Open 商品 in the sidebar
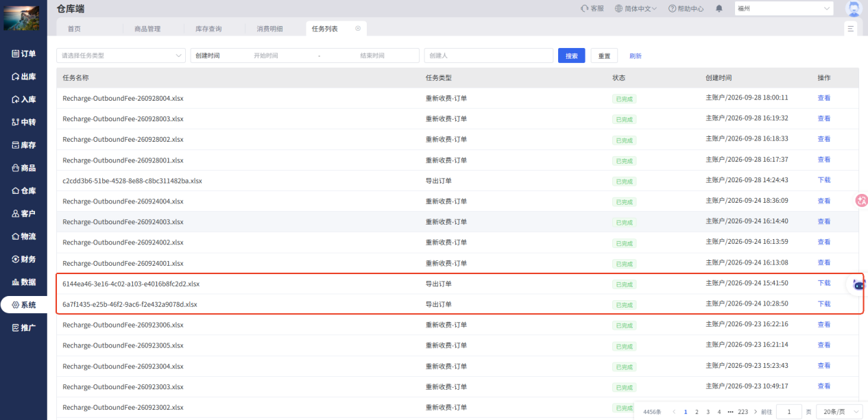This screenshot has height=420, width=868. (x=23, y=168)
